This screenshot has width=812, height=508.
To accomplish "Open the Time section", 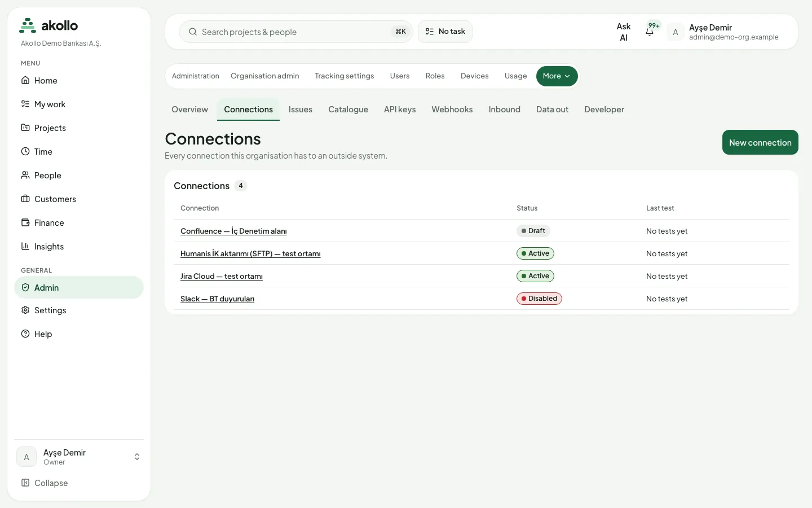I will click(x=79, y=152).
